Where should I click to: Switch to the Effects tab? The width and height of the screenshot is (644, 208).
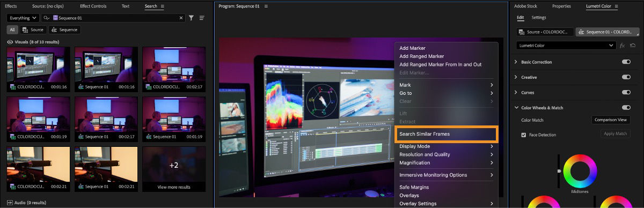pos(11,6)
